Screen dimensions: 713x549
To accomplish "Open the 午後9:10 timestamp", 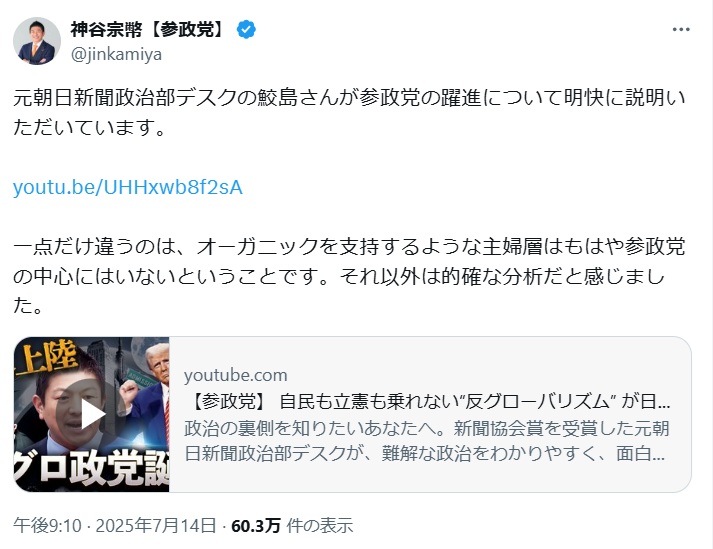I will pyautogui.click(x=47, y=526).
